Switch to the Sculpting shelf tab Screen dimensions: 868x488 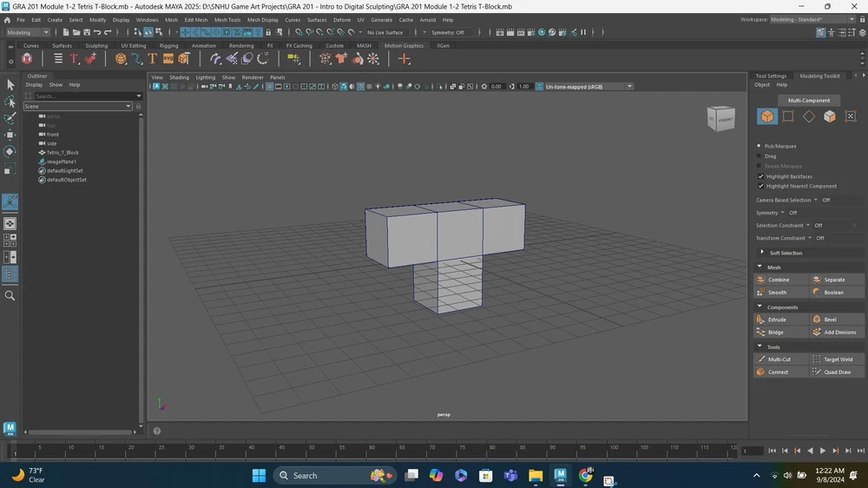pos(95,46)
